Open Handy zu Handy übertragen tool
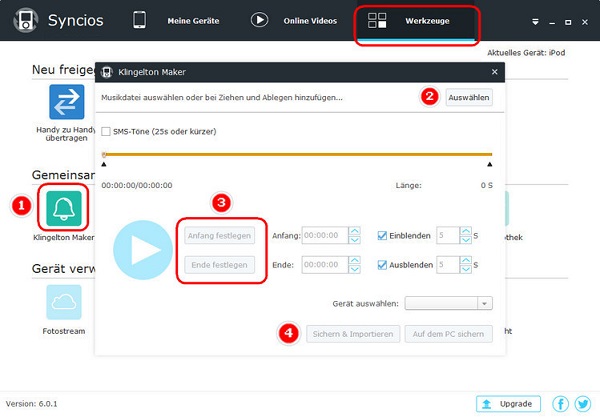This screenshot has width=600, height=417. tap(67, 102)
